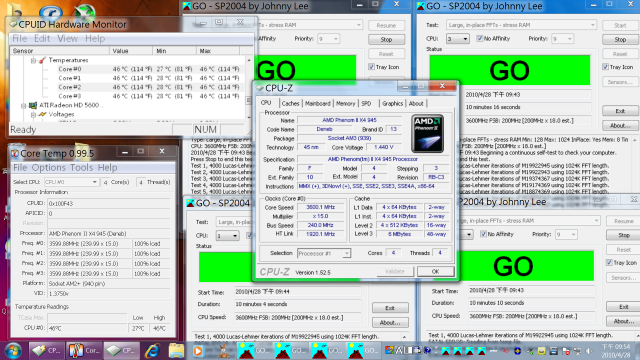Screen dimensions: 640x360
Task: Open Priority dropdown in SP2004 window behind Hardware Monitor
Action: [x=336, y=39]
